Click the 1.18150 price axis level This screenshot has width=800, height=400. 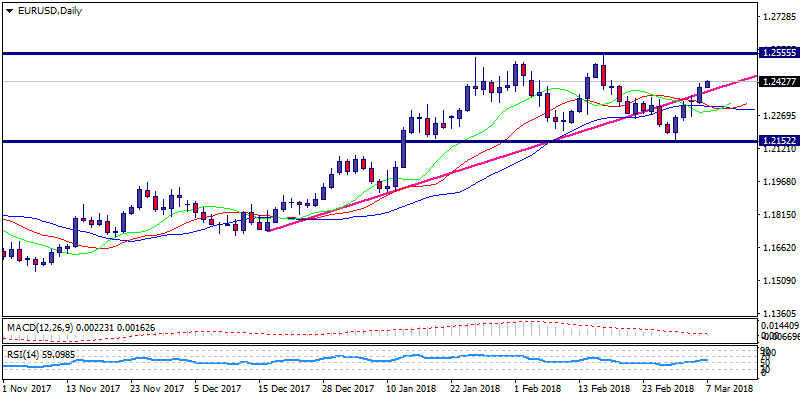(x=777, y=215)
